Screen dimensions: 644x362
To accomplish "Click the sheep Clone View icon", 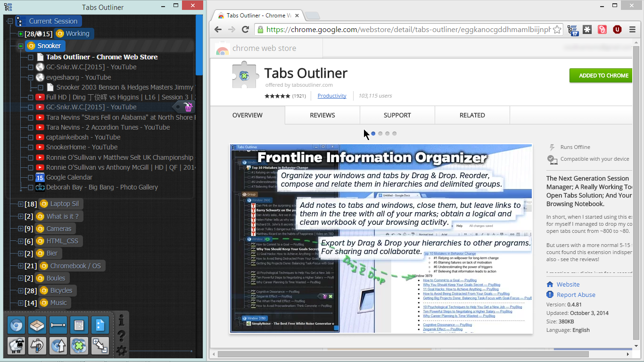I will (x=16, y=346).
